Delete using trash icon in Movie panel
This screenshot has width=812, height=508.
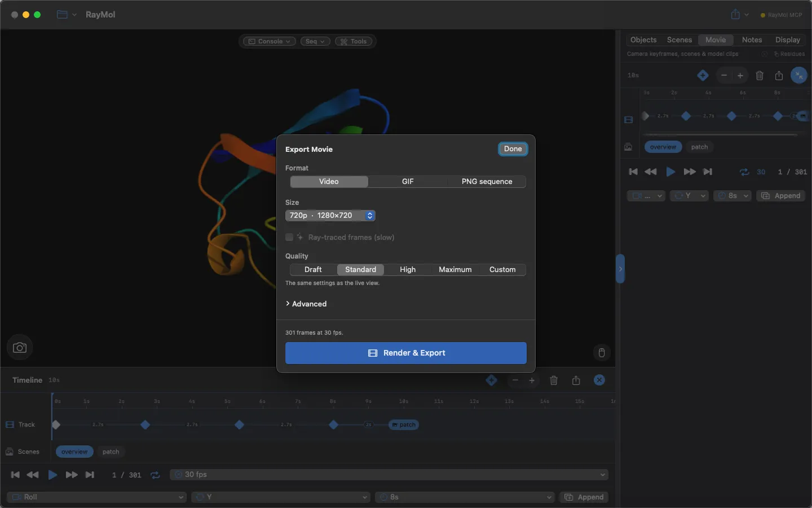coord(760,75)
